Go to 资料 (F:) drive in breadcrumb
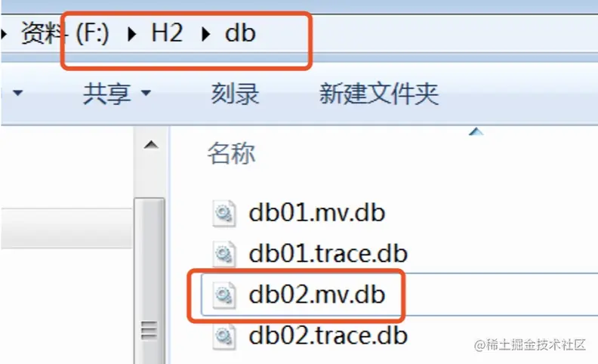This screenshot has width=598, height=364. click(x=65, y=33)
